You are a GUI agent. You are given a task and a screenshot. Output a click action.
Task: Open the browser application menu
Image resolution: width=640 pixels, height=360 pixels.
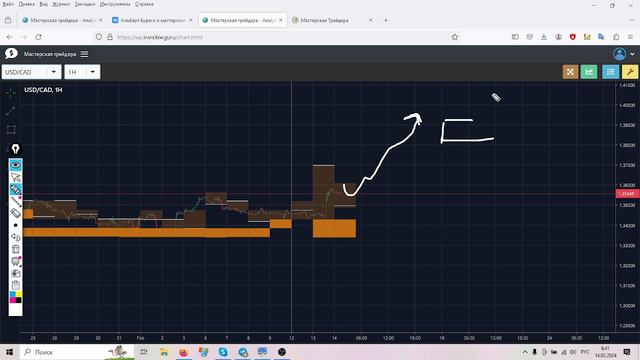point(630,37)
